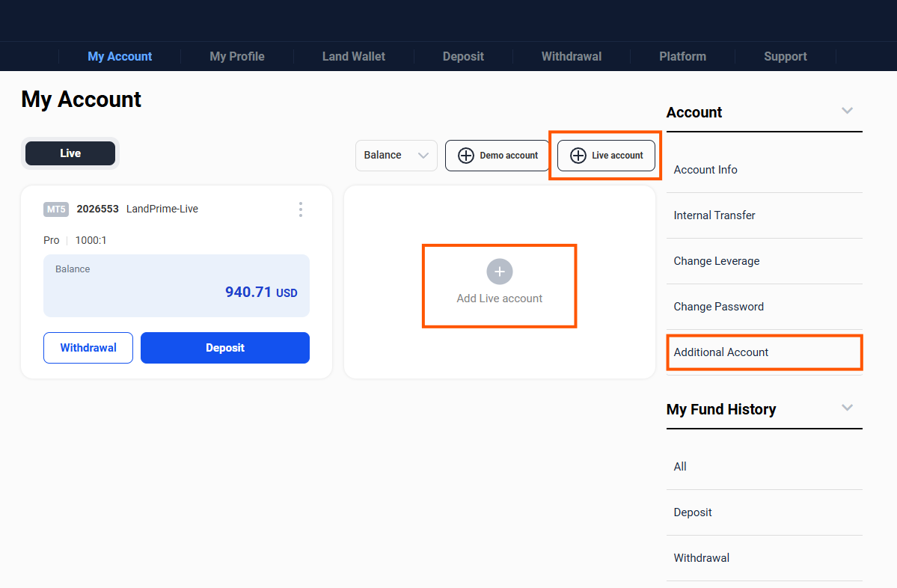This screenshot has width=897, height=588.
Task: Open the Platform navigation tab
Action: pos(682,57)
